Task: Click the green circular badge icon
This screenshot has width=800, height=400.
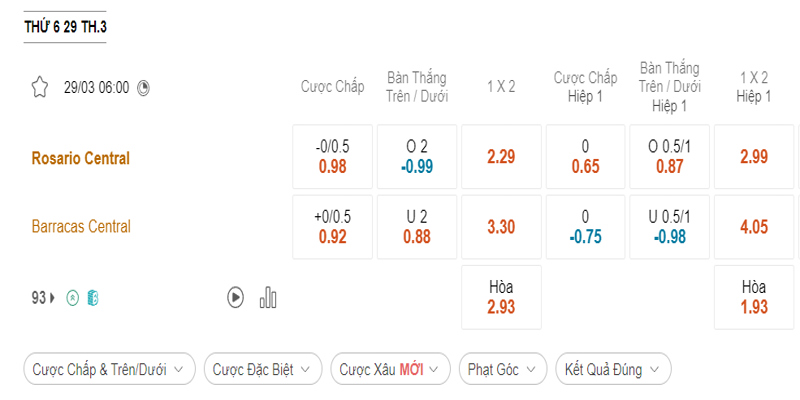Action: tap(72, 298)
